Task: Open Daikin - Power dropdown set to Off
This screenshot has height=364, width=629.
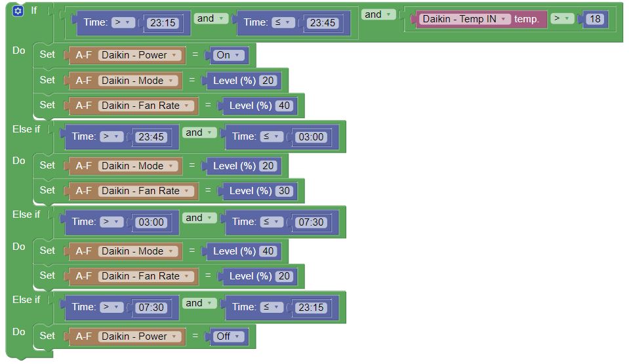Action: coord(139,336)
